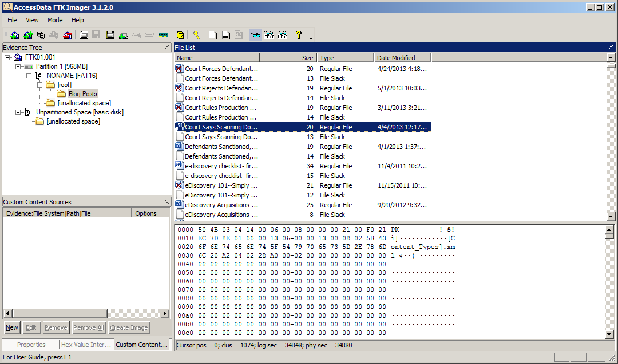Sort file list by the Name column
Viewport: 618px width, 364px height.
point(217,58)
